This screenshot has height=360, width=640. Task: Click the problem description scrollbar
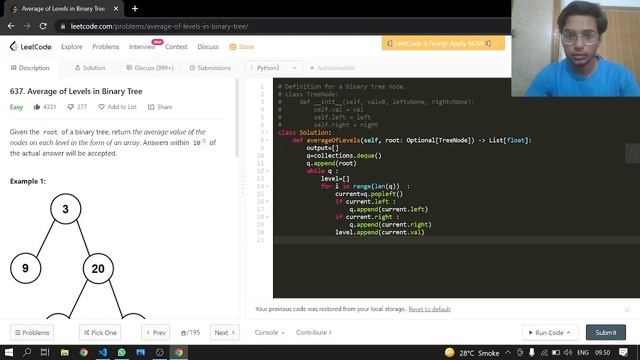tap(237, 118)
